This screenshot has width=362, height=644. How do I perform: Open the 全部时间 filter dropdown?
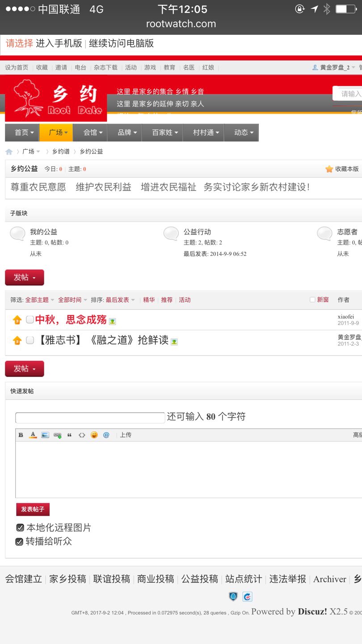pyautogui.click(x=72, y=300)
